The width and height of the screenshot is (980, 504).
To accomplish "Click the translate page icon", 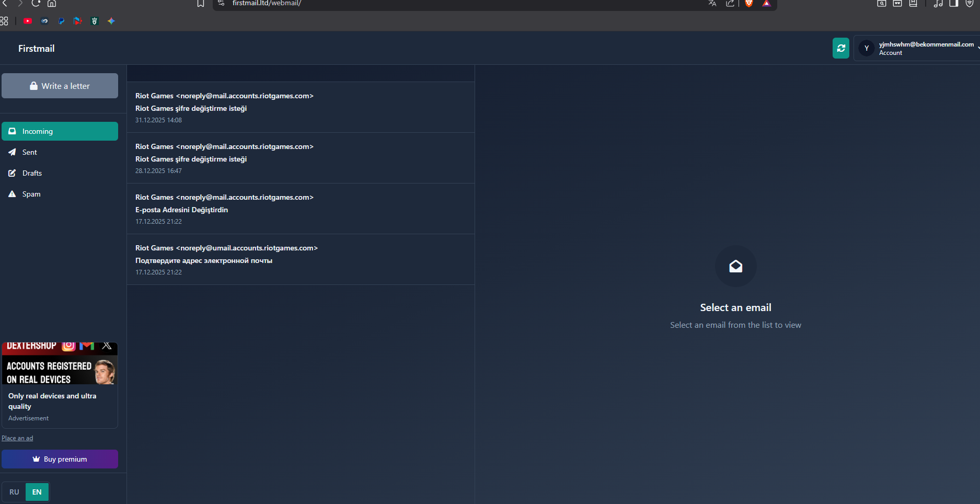I will (x=712, y=3).
